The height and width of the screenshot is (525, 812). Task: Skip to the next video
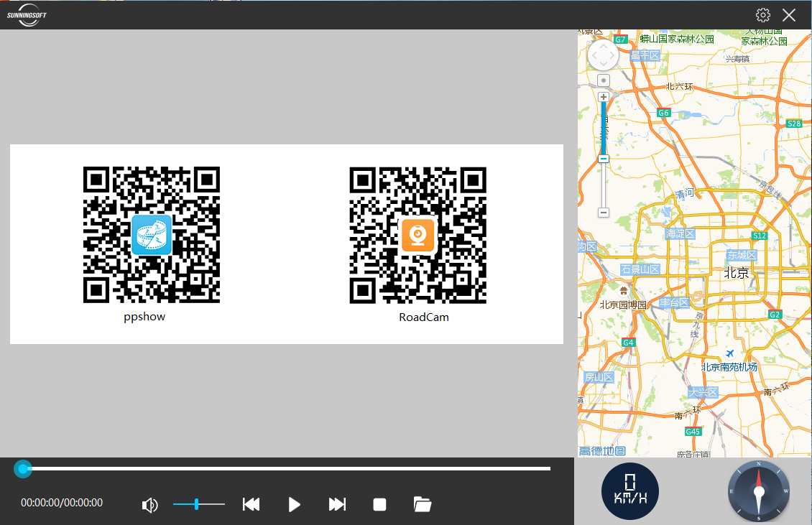(337, 504)
